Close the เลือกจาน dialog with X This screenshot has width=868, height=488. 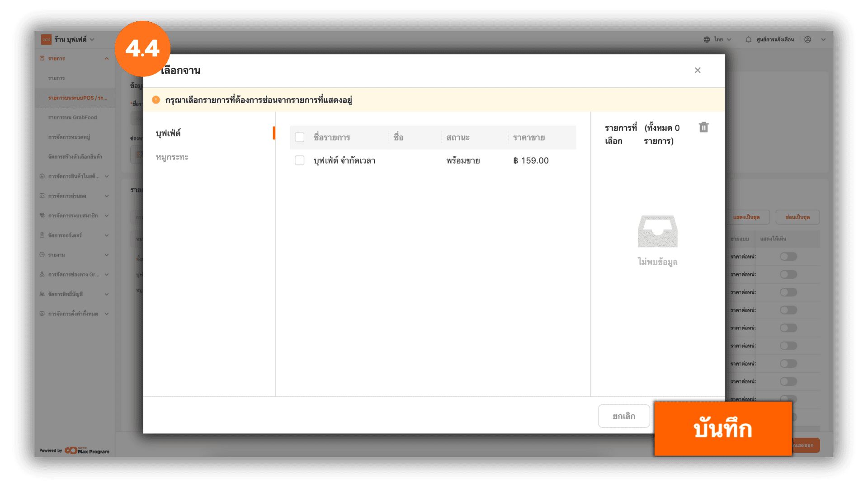698,70
